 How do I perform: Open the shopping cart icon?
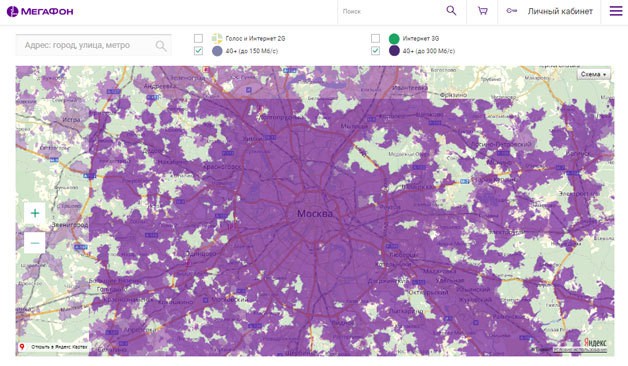coord(483,11)
